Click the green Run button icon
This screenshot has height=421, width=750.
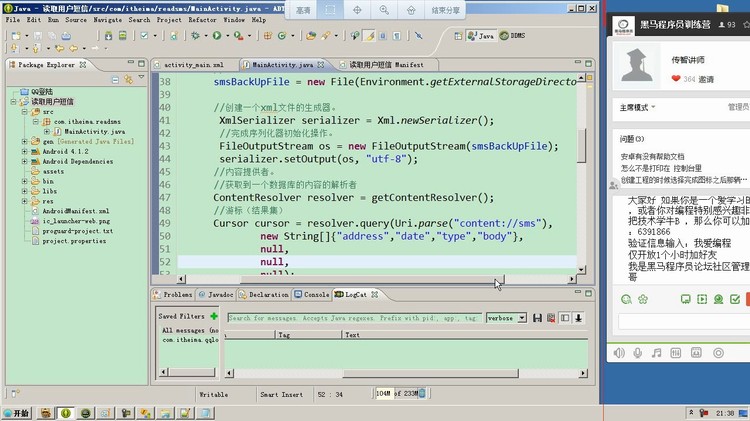217,36
